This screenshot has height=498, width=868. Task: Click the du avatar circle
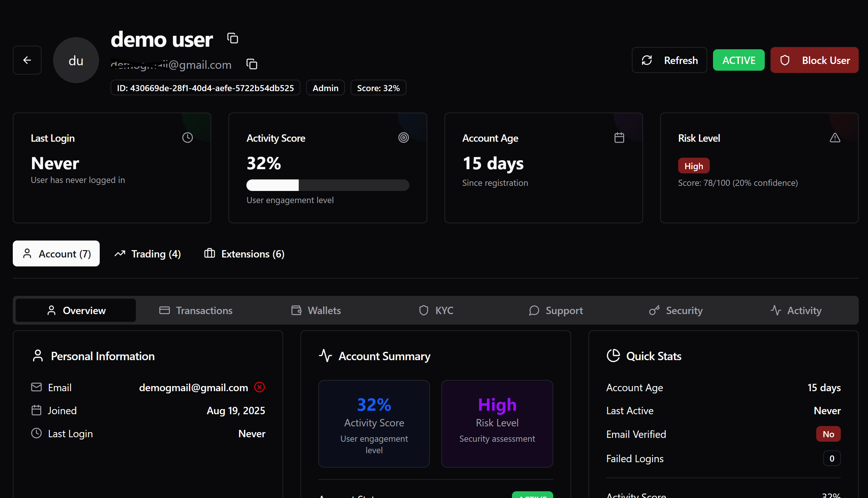coord(76,60)
